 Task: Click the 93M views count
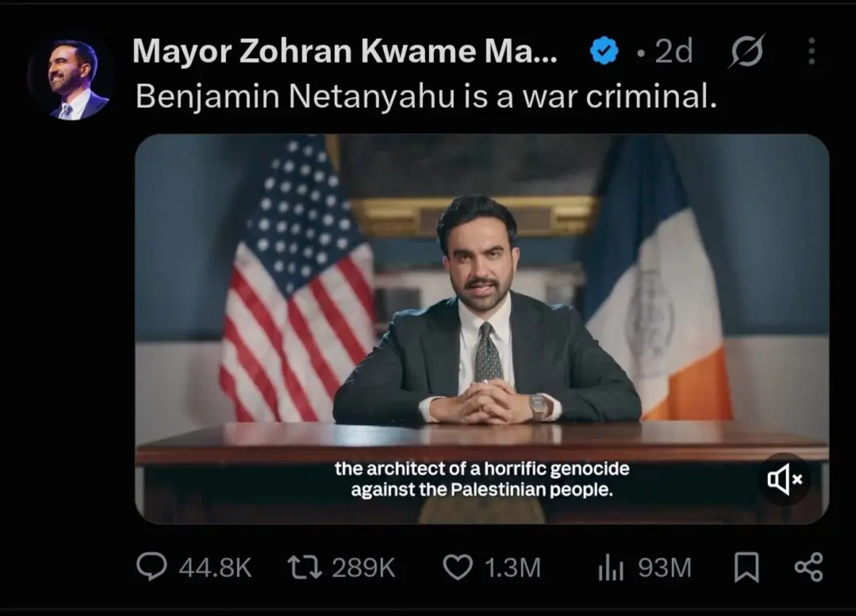coord(665,568)
